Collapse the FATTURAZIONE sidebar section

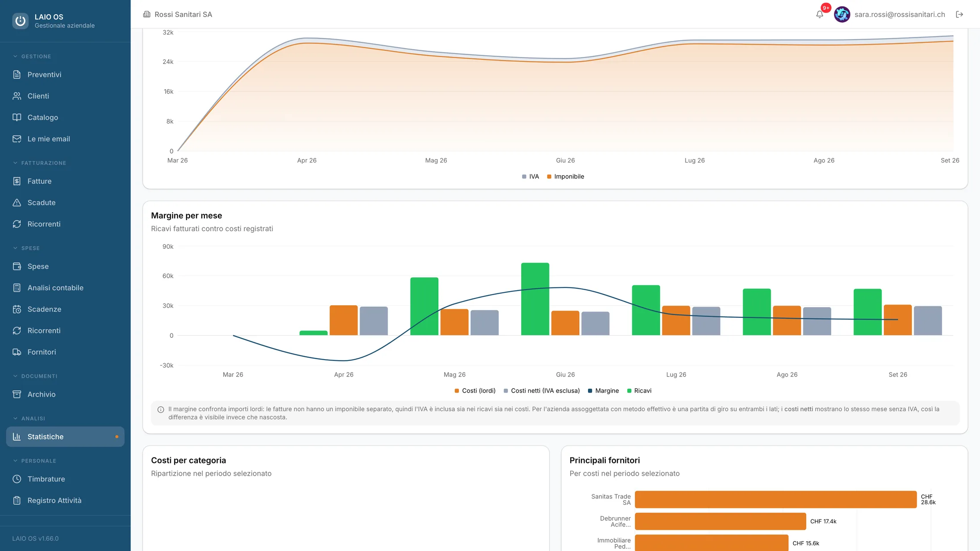pyautogui.click(x=40, y=163)
